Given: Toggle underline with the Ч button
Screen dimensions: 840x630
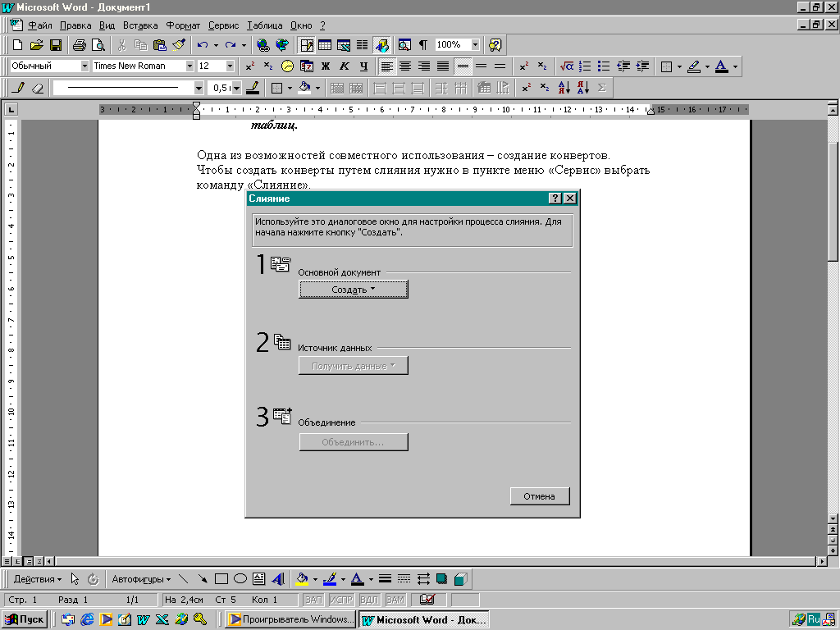Looking at the screenshot, I should pos(363,66).
